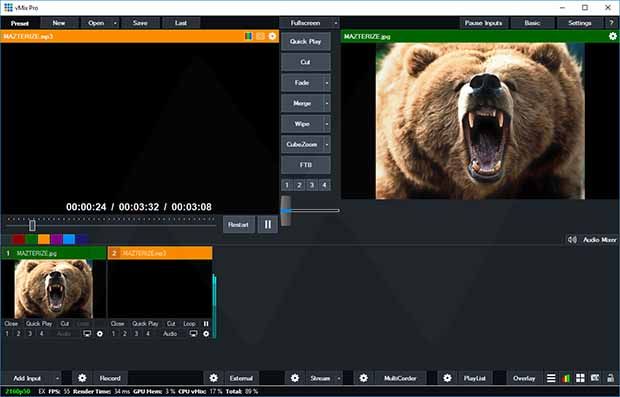620x397 pixels.
Task: Toggle overlay 1 on input 1
Action: (x=7, y=334)
